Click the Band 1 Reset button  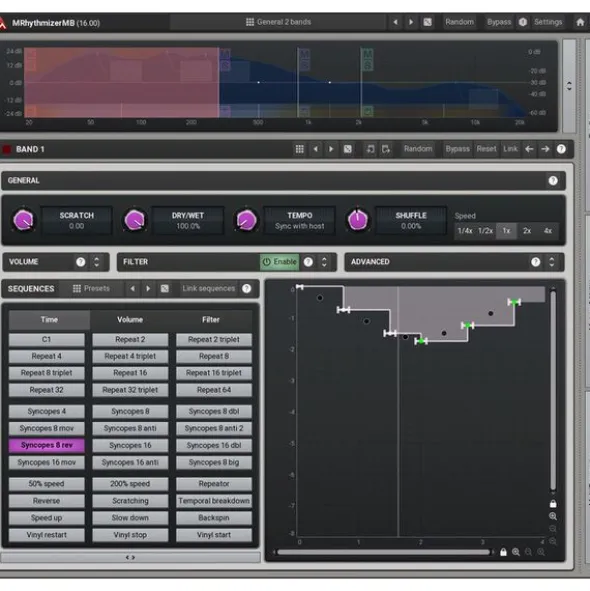tap(486, 149)
